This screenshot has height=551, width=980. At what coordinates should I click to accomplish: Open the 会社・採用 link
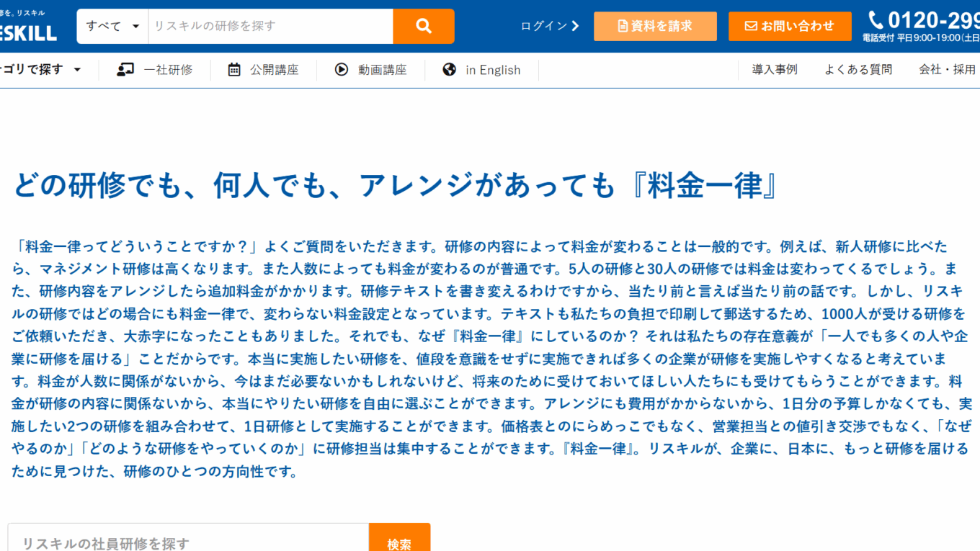click(947, 70)
